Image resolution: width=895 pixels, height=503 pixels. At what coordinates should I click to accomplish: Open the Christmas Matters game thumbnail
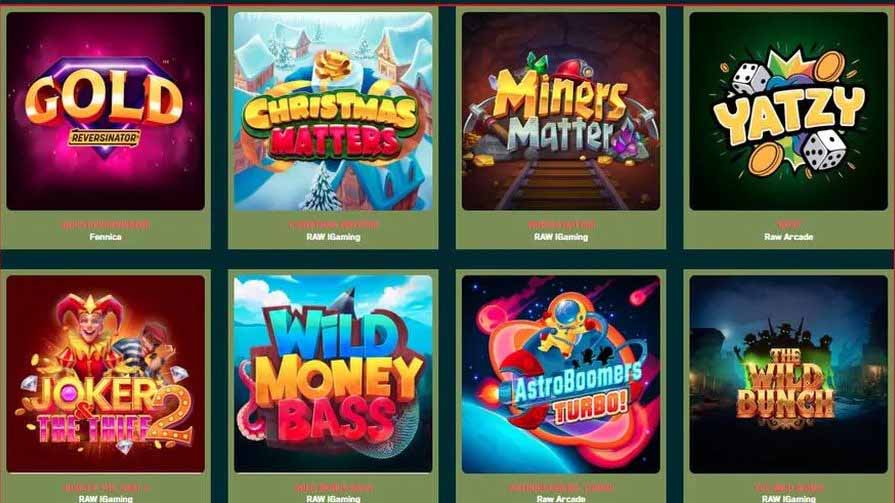(333, 111)
